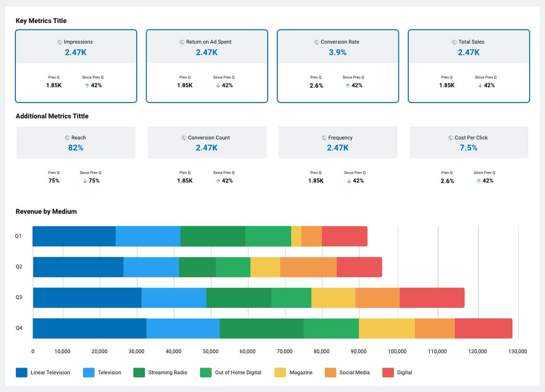Toggle the Magazine legend swatch
Viewport: 545px width, 392px height.
click(x=280, y=372)
